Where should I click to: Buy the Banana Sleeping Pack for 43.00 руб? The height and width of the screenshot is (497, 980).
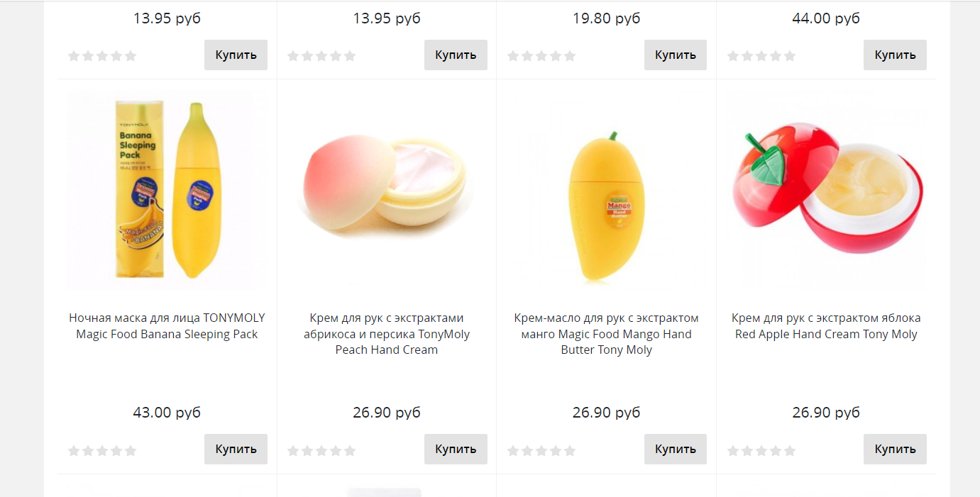click(236, 449)
